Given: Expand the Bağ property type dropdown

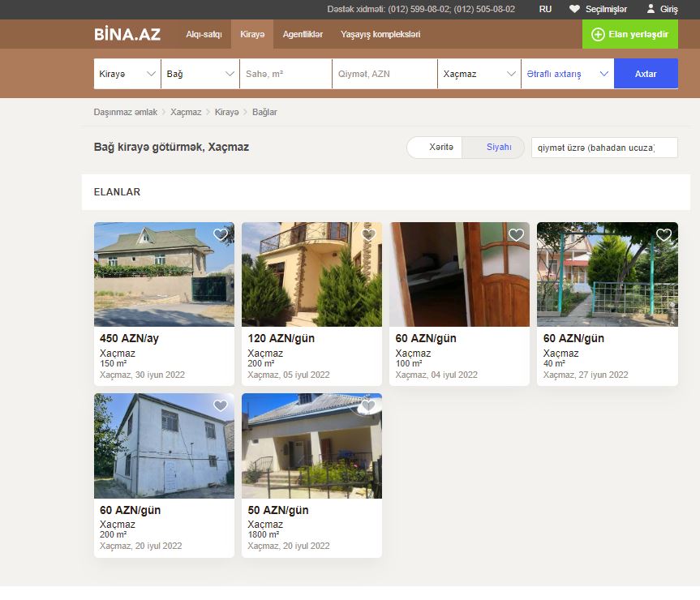Looking at the screenshot, I should (x=200, y=74).
